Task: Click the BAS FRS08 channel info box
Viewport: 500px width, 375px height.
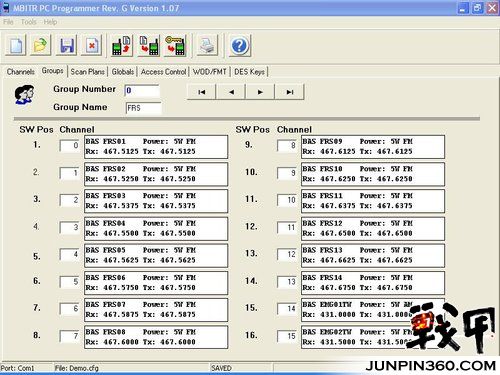Action: click(156, 337)
